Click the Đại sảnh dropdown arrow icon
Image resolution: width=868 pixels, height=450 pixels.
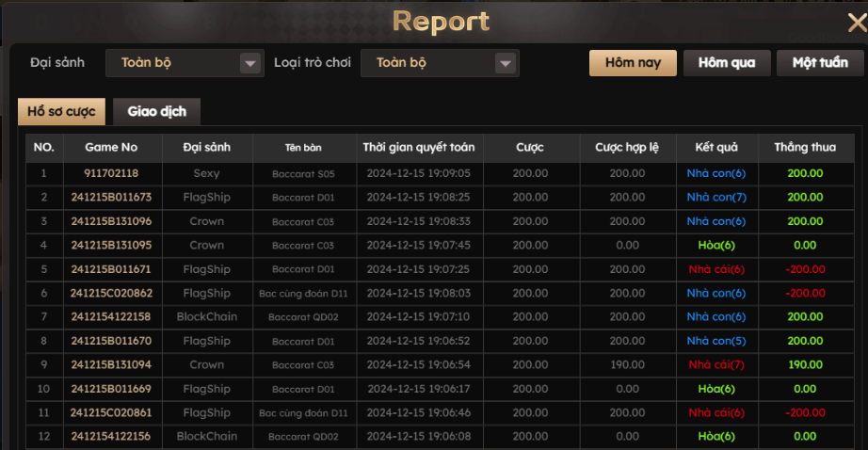point(249,63)
